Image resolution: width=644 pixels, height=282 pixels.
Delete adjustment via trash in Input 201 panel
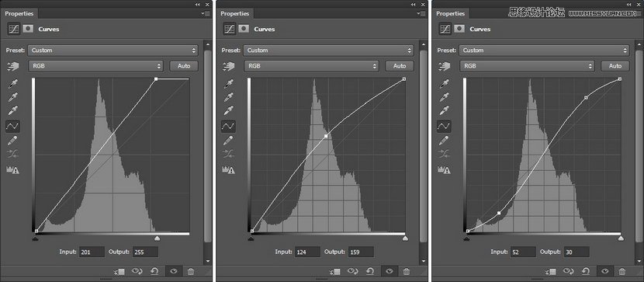[191, 271]
